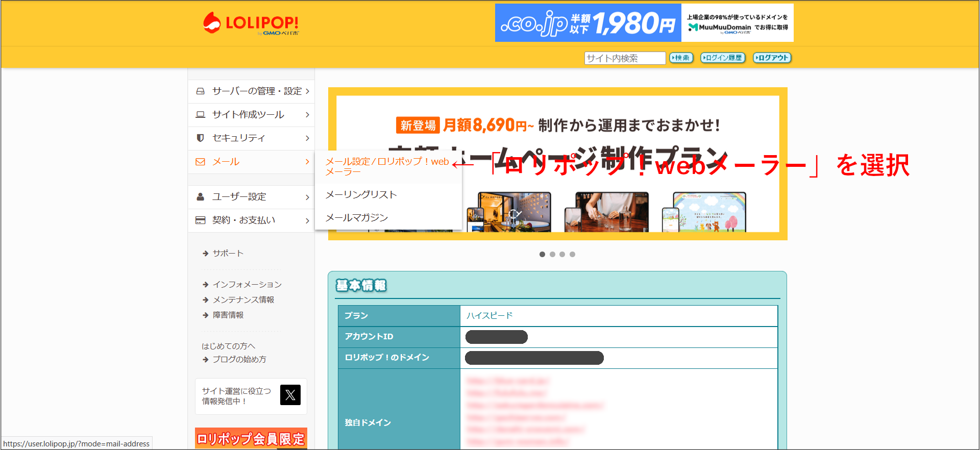Open ログイン履歴
The image size is (980, 450).
pos(723,58)
